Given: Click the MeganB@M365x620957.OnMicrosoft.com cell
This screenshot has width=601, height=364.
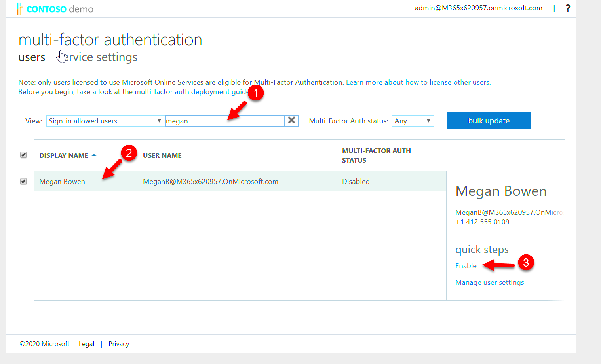Looking at the screenshot, I should tap(211, 182).
